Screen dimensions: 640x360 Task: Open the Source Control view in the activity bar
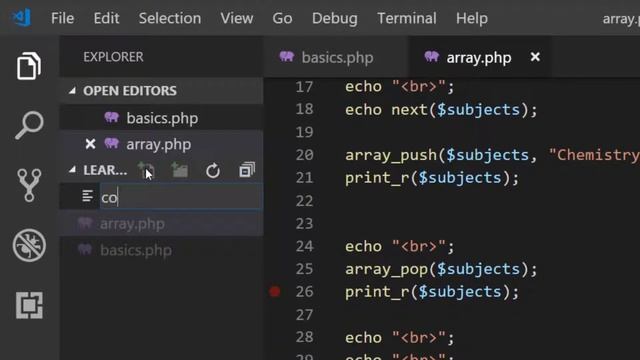click(29, 185)
